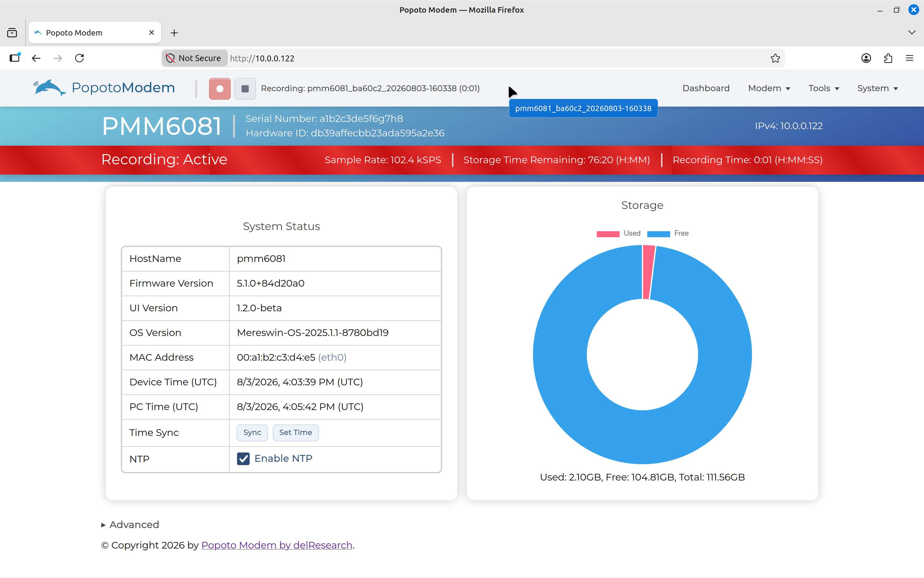Toggle the Free legend swatch
Viewport: 924px width, 578px height.
658,234
